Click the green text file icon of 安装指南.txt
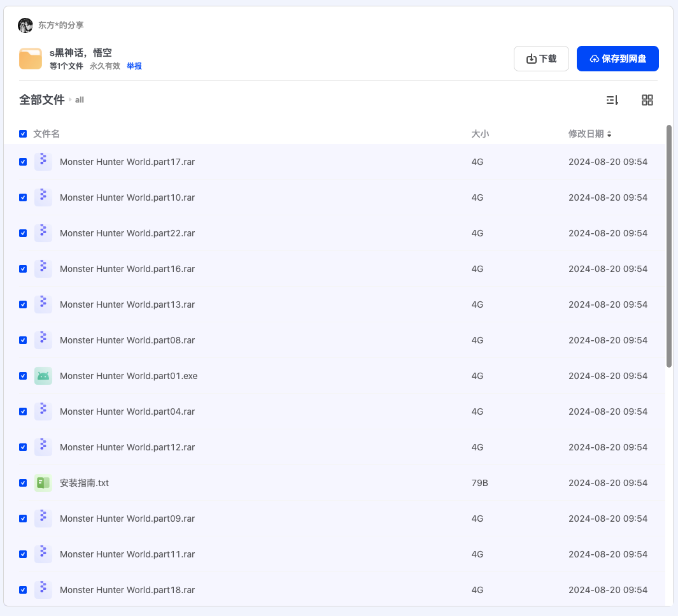 [x=43, y=483]
